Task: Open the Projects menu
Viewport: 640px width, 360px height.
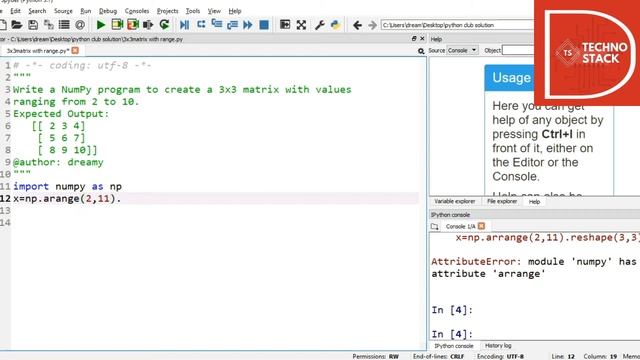Action: tap(167, 11)
